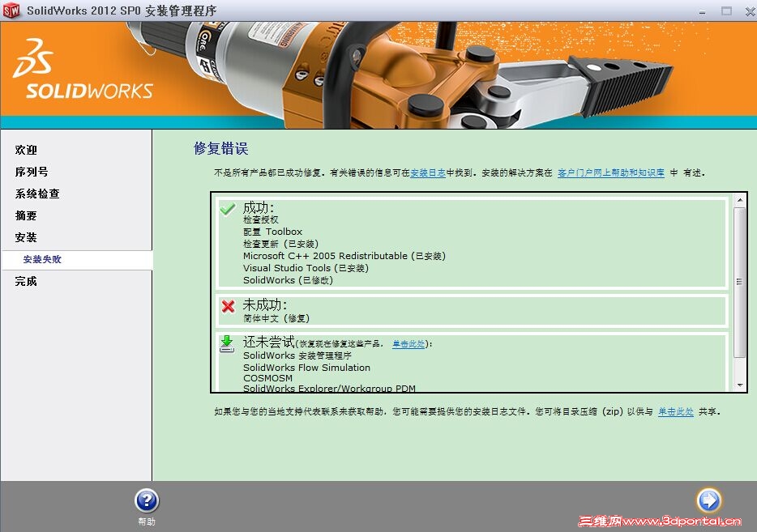Select 安装 step in sidebar
Image resolution: width=757 pixels, height=532 pixels.
click(x=26, y=237)
